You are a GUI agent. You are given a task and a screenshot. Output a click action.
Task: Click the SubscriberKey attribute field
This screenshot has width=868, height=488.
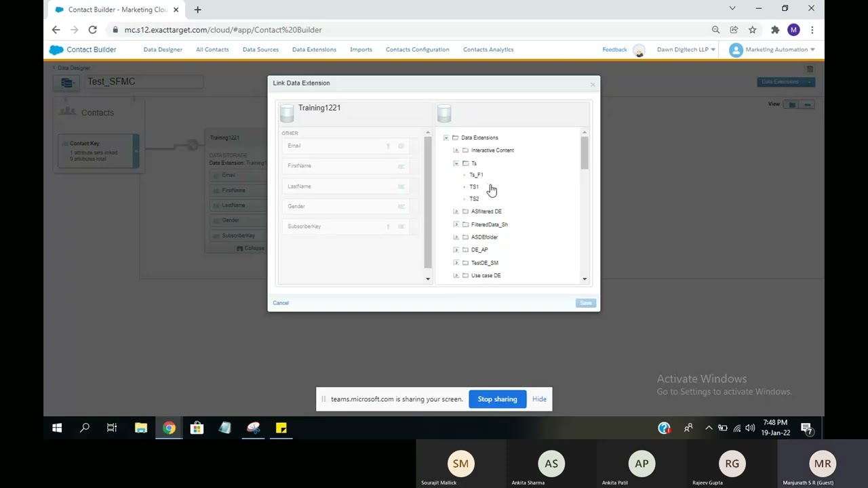[x=345, y=226]
